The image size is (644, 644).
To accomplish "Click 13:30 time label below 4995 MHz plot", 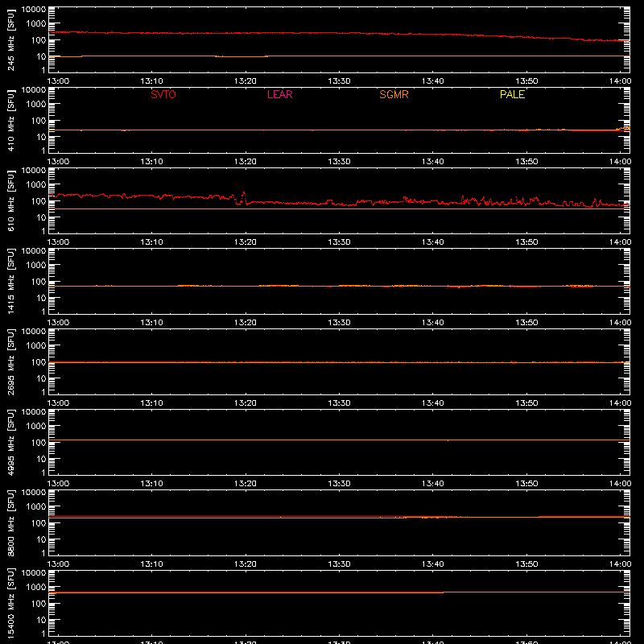I will pyautogui.click(x=339, y=484).
